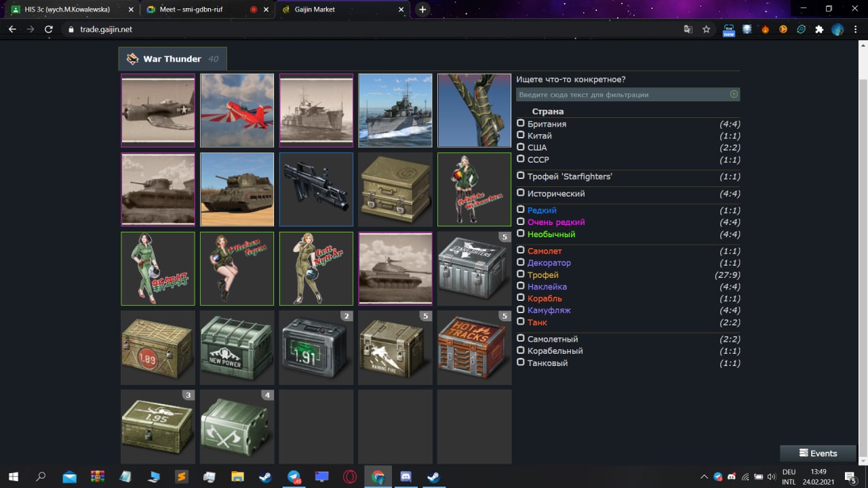Open the Telegram taskbar icon

pos(294,476)
